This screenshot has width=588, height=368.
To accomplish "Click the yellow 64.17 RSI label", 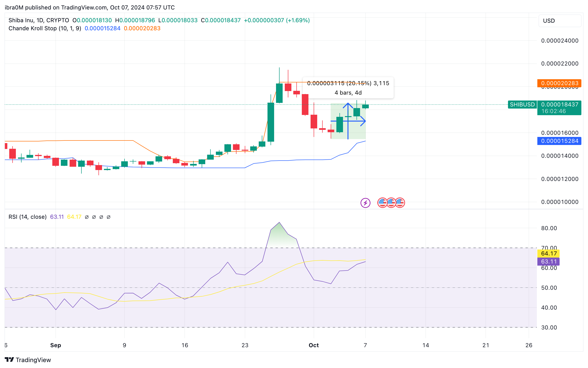I will click(x=548, y=253).
